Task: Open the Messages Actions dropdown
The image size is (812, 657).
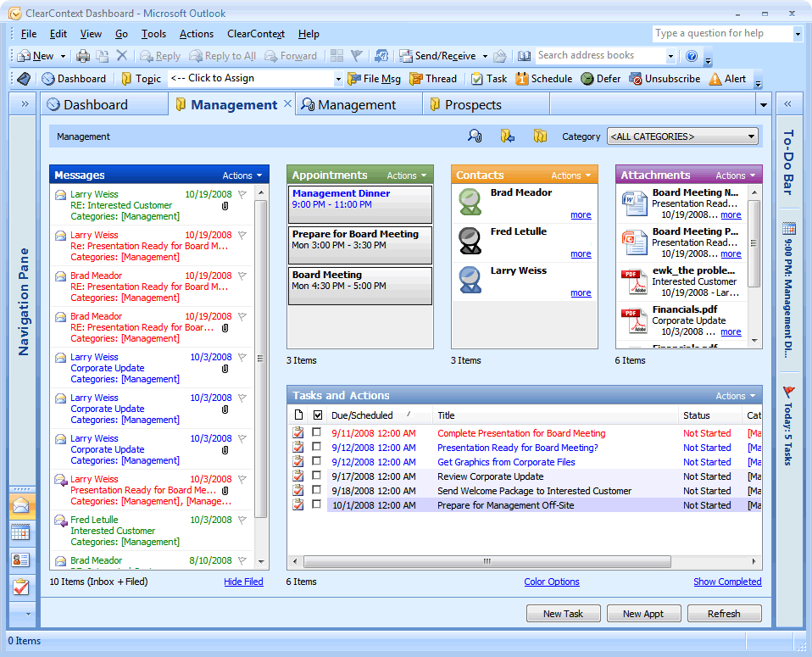Action: (242, 175)
